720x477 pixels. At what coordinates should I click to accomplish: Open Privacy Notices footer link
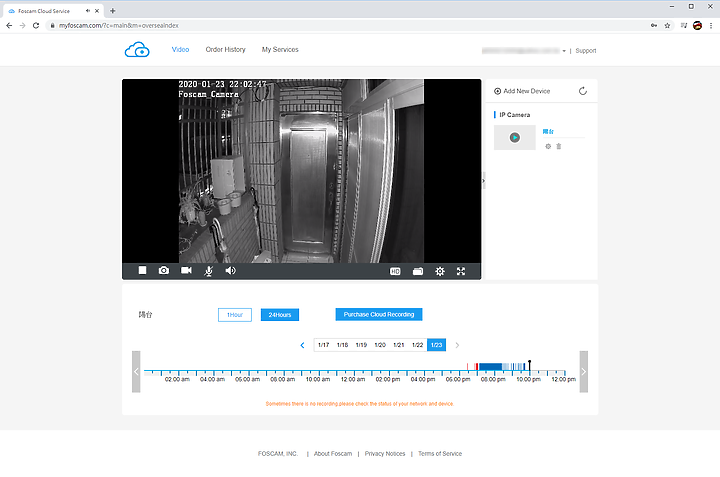(x=385, y=454)
